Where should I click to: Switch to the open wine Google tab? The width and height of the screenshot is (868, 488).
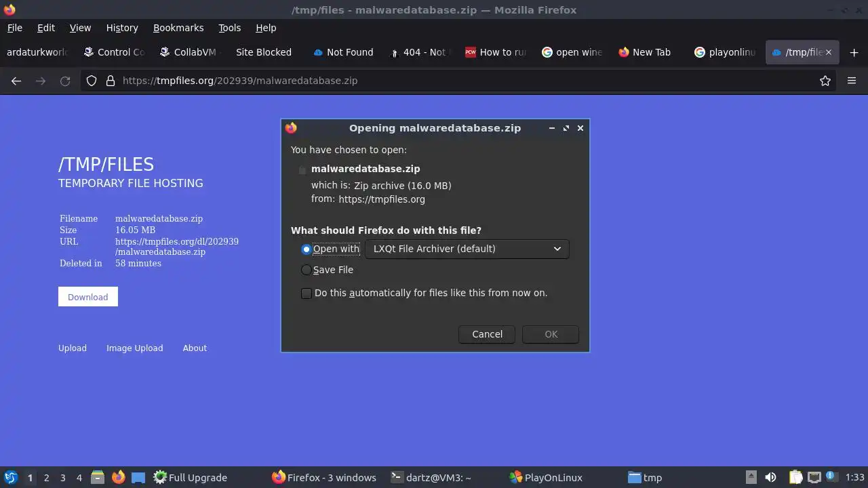tap(574, 52)
